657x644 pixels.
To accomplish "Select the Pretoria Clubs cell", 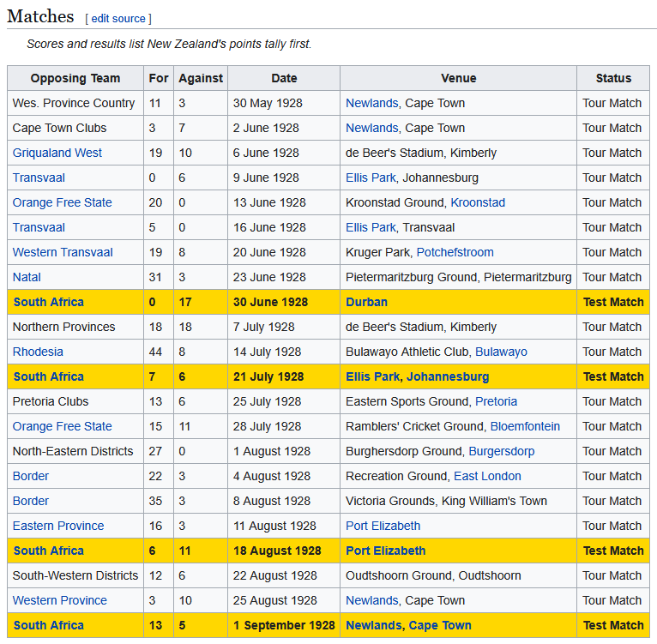I will [x=75, y=401].
